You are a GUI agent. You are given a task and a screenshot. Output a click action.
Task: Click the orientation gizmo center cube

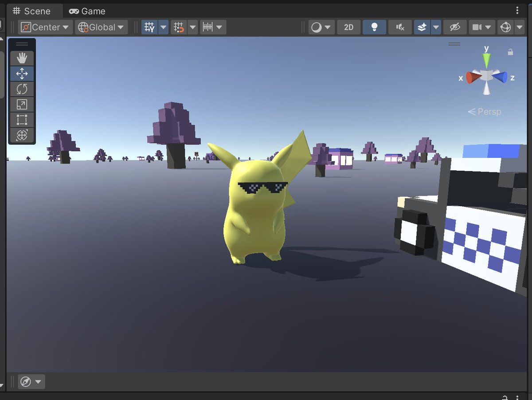[486, 76]
